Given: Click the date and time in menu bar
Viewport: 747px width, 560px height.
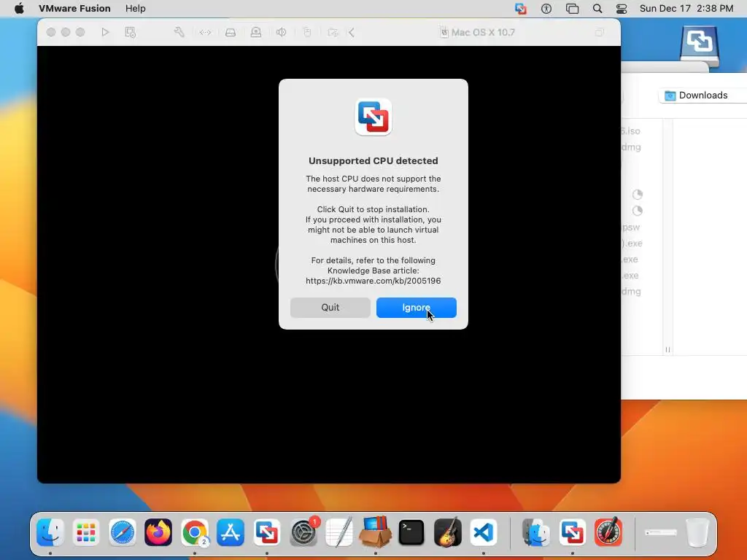Looking at the screenshot, I should 686,9.
